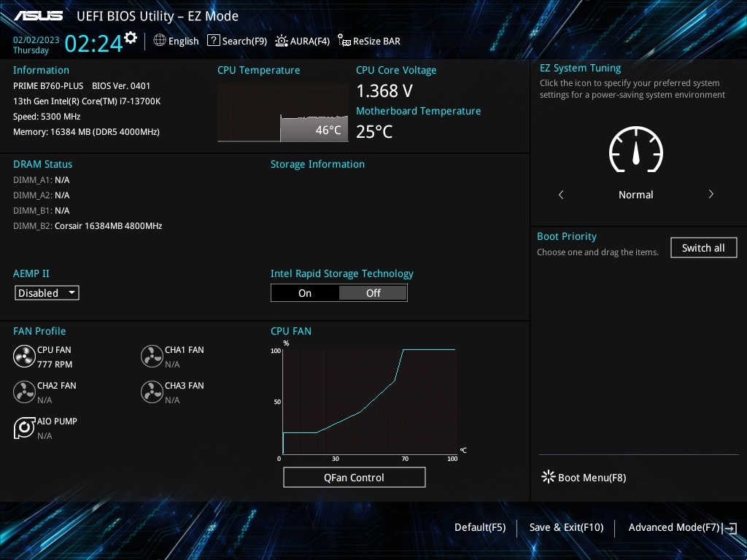Go to next EZ tuning mode arrow
747x560 pixels.
[711, 194]
